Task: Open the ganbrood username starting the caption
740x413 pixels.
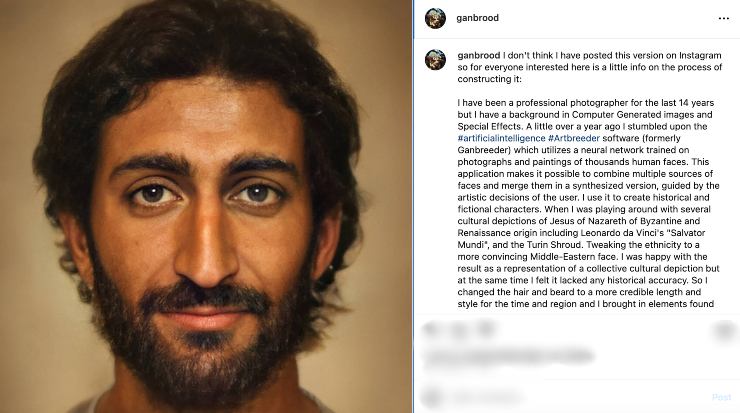Action: coord(479,55)
